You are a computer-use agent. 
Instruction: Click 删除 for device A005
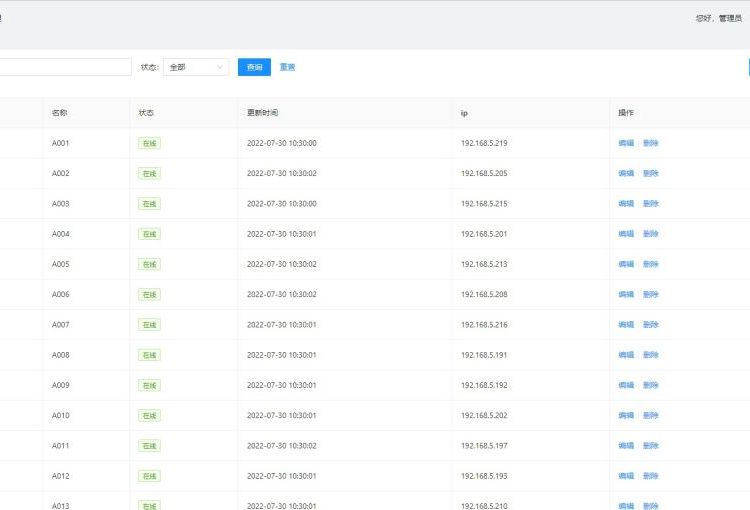pyautogui.click(x=651, y=264)
